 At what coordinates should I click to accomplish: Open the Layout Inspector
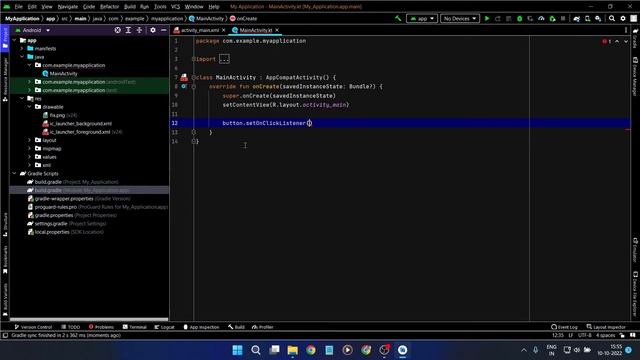pyautogui.click(x=606, y=327)
